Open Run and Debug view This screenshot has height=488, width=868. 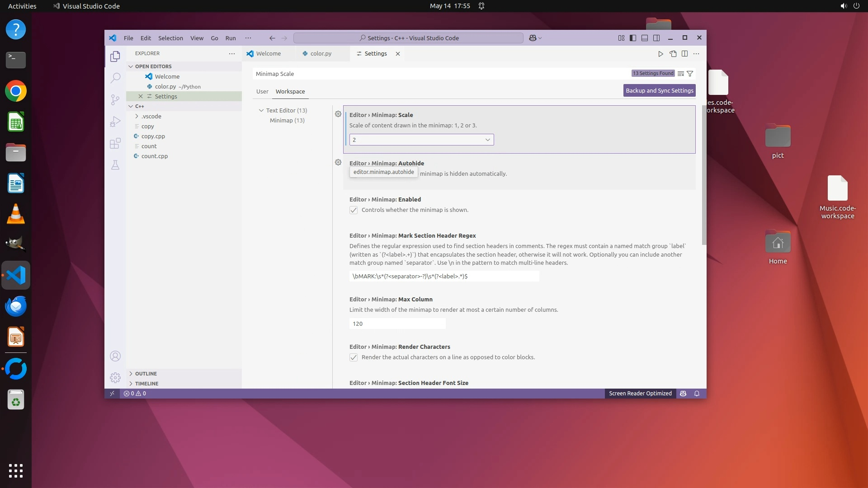pos(115,121)
